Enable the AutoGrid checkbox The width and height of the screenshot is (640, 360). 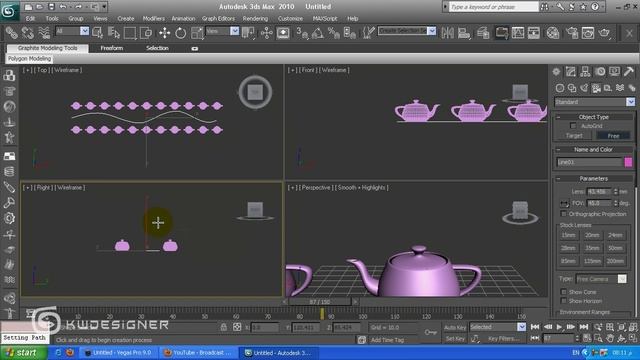tap(573, 126)
